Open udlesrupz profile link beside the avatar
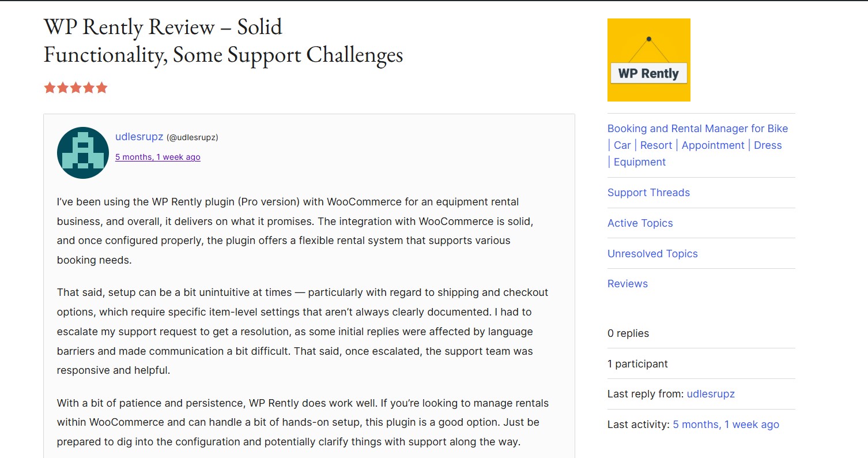The image size is (868, 458). pyautogui.click(x=139, y=137)
